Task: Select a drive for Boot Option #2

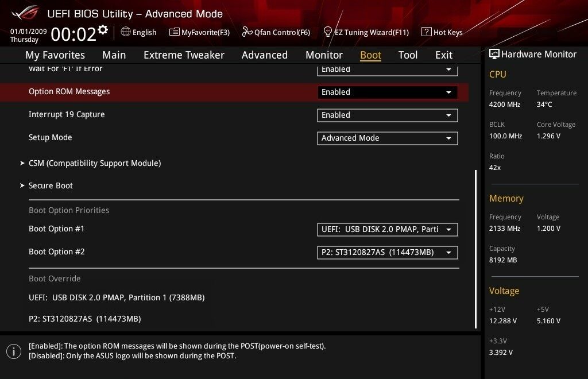Action: pyautogui.click(x=387, y=252)
